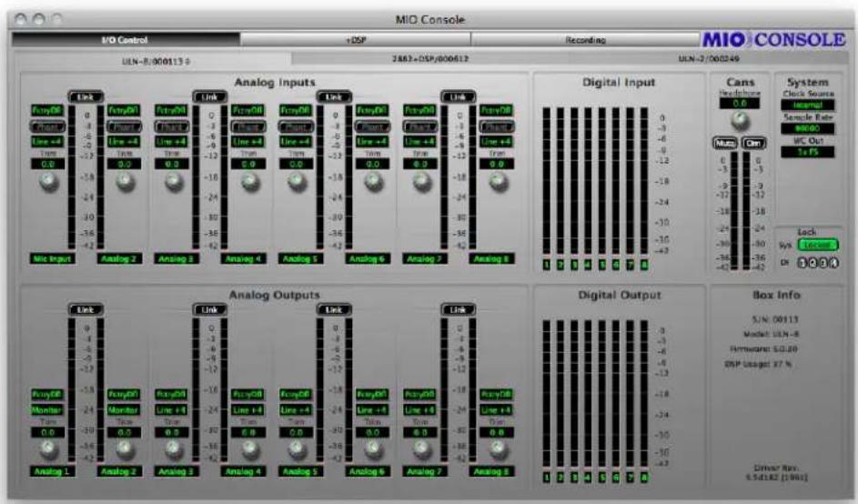This screenshot has height=504, width=858.
Task: Open Line +4 level menu for input Analog 7
Action: [x=419, y=142]
